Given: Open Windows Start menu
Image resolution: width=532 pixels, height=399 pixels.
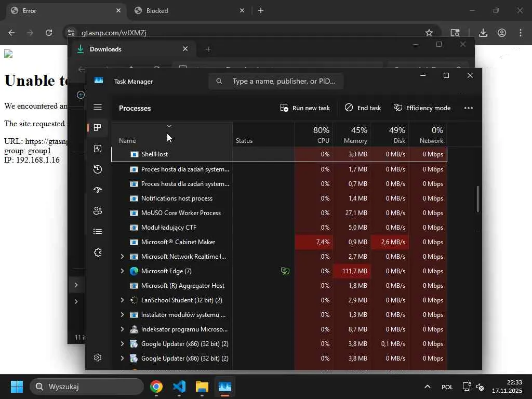Looking at the screenshot, I should 17,387.
